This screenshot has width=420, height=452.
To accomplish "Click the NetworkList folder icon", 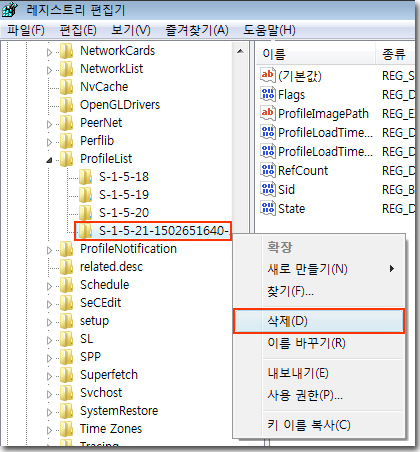I will click(x=67, y=69).
